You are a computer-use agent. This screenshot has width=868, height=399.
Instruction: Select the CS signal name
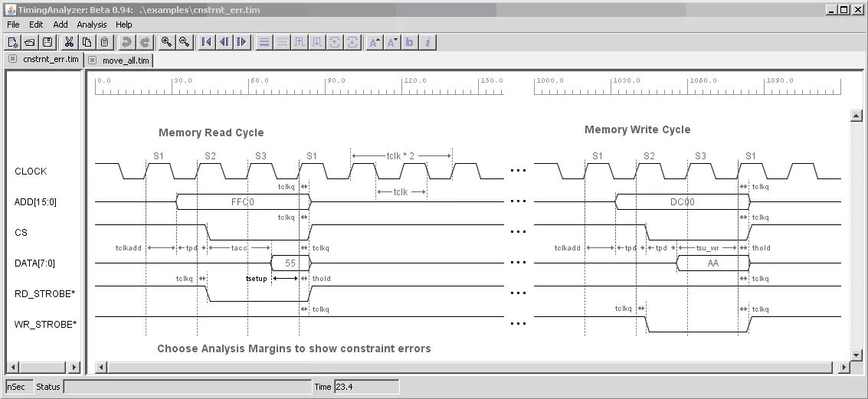click(21, 232)
